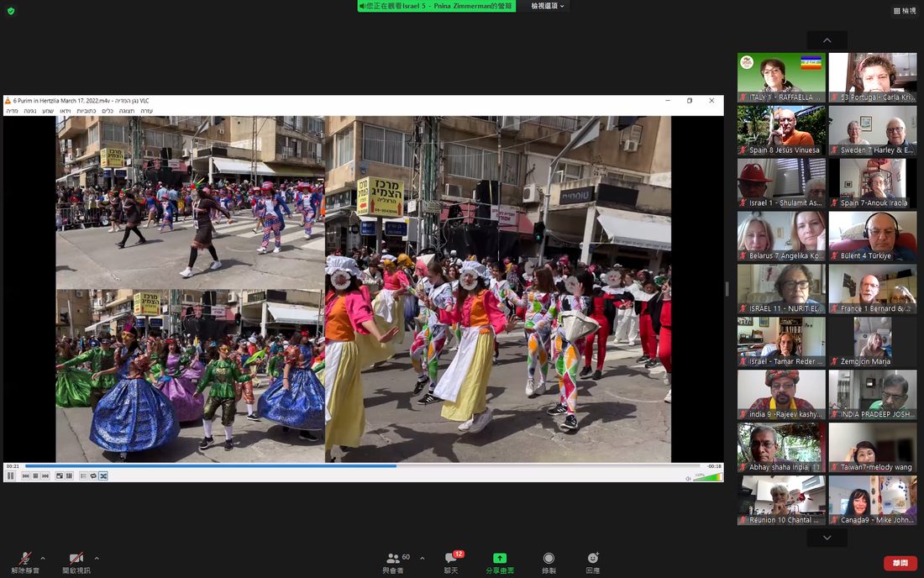924x578 pixels.
Task: Skip to next media in VLC
Action: coord(45,476)
